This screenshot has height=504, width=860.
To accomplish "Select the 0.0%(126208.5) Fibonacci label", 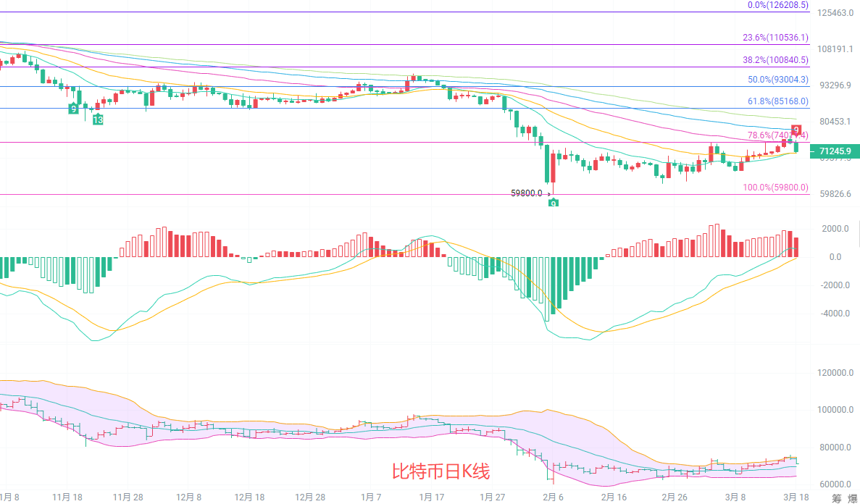I will pos(777,5).
